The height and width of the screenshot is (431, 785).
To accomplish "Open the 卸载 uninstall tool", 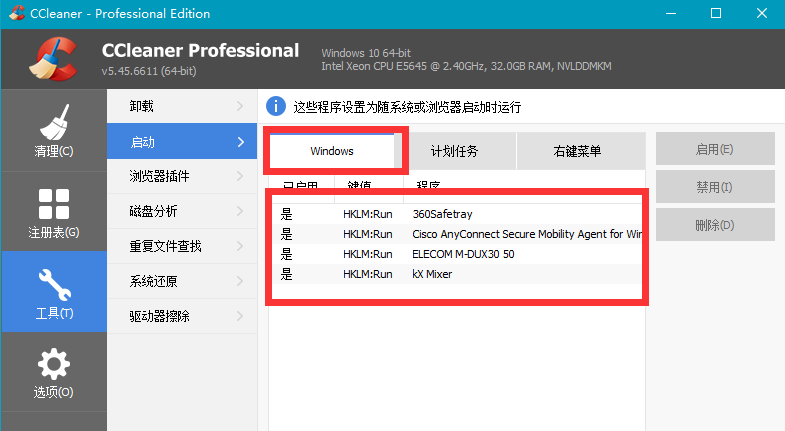I will point(182,106).
